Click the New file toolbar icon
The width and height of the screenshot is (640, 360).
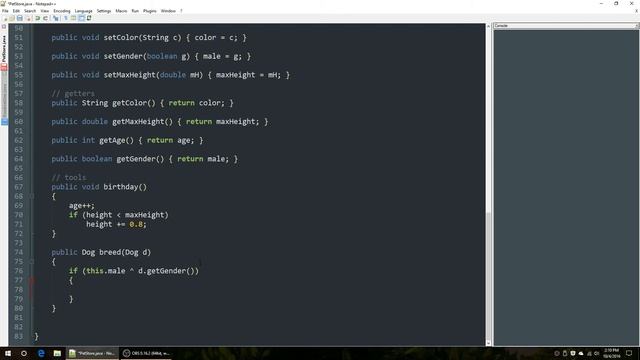click(x=5, y=18)
